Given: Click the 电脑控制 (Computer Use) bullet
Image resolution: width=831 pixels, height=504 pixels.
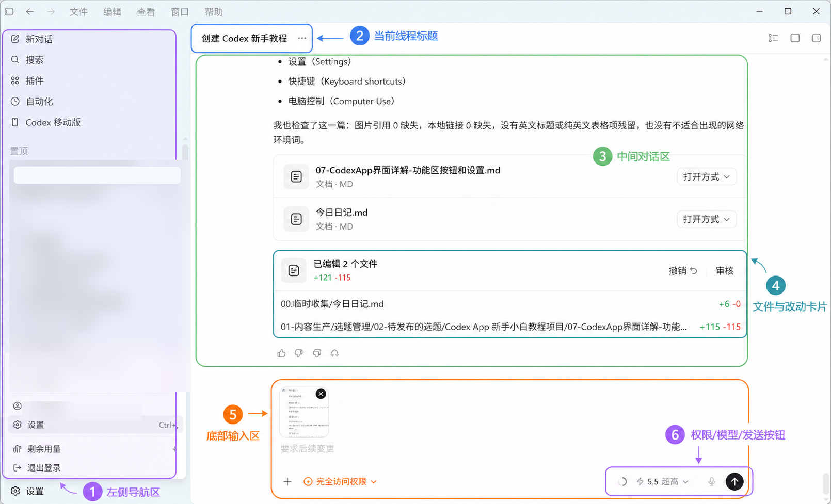Looking at the screenshot, I should coord(341,101).
